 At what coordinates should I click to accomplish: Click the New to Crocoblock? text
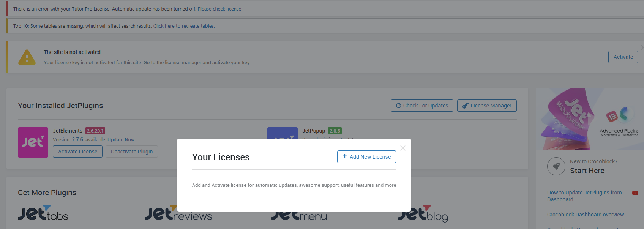coord(593,161)
